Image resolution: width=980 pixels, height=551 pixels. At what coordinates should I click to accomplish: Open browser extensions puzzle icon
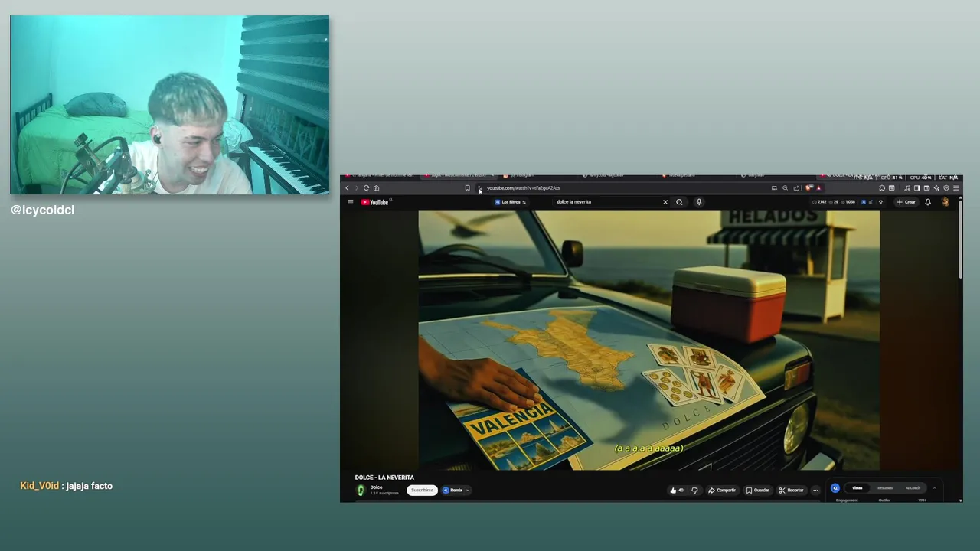tap(882, 188)
